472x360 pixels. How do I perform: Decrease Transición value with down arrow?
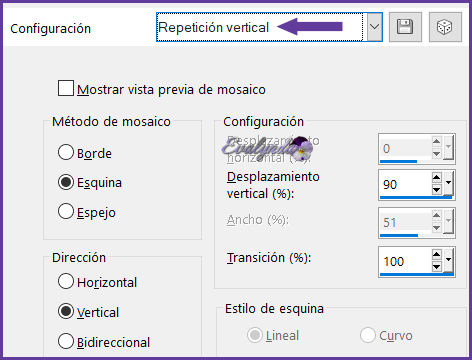click(x=437, y=267)
